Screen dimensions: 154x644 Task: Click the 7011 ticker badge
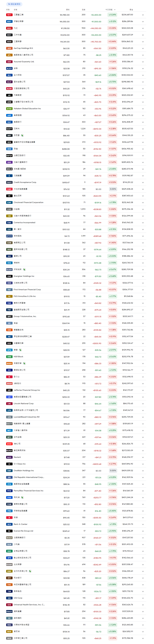9,15
